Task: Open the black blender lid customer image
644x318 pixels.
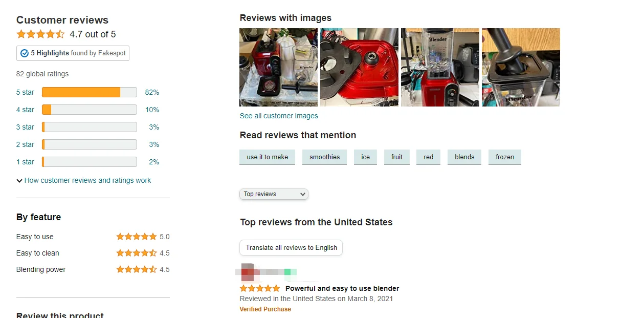Action: 521,67
